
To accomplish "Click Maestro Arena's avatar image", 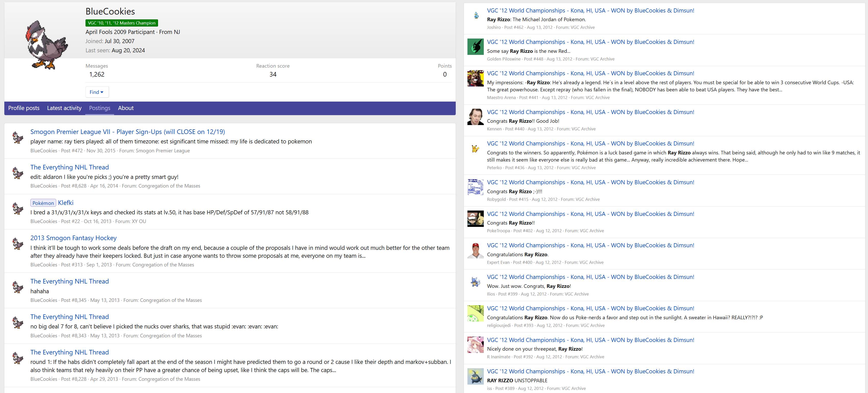I will (x=475, y=78).
